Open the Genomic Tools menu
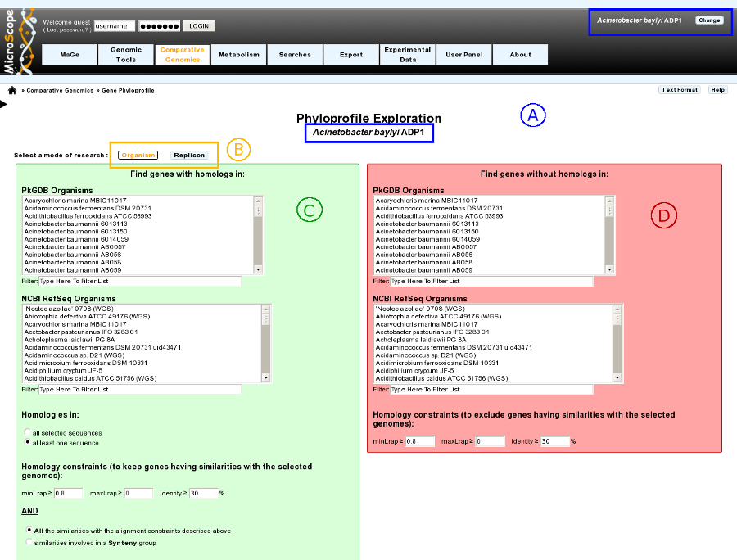The image size is (737, 560). click(126, 55)
